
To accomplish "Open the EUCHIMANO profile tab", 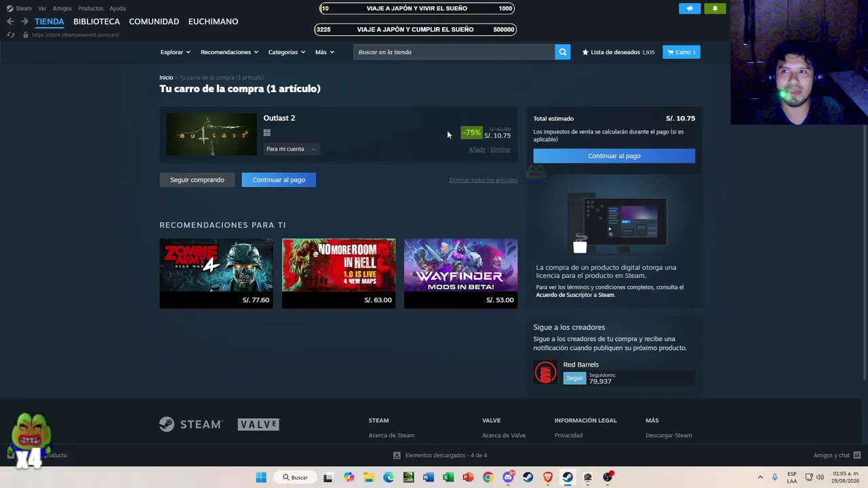I will coord(213,22).
